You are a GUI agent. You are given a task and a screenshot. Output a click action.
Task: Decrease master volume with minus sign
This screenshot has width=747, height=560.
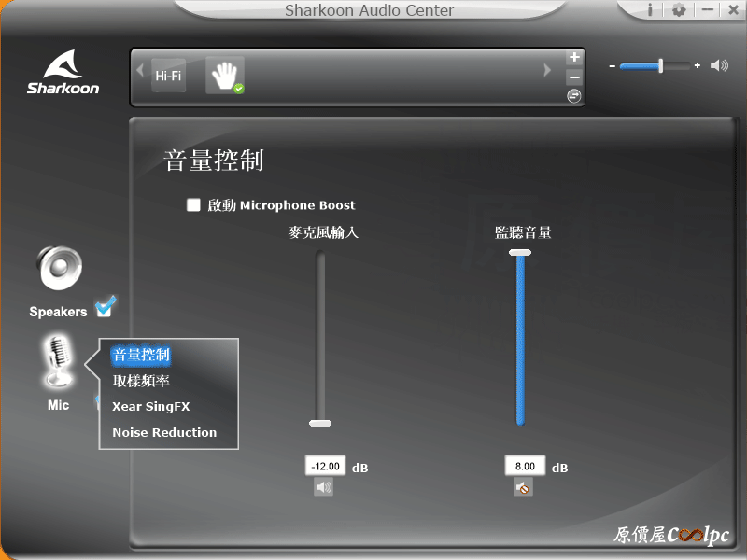point(613,66)
